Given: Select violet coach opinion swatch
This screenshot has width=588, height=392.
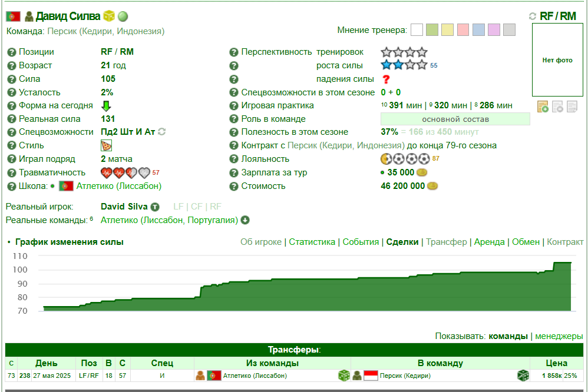Looking at the screenshot, I should [x=494, y=30].
